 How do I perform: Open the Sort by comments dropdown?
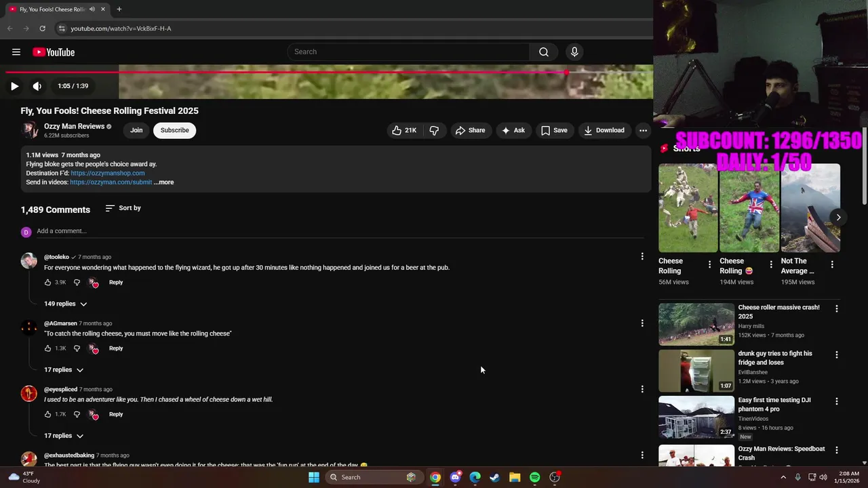(x=123, y=208)
